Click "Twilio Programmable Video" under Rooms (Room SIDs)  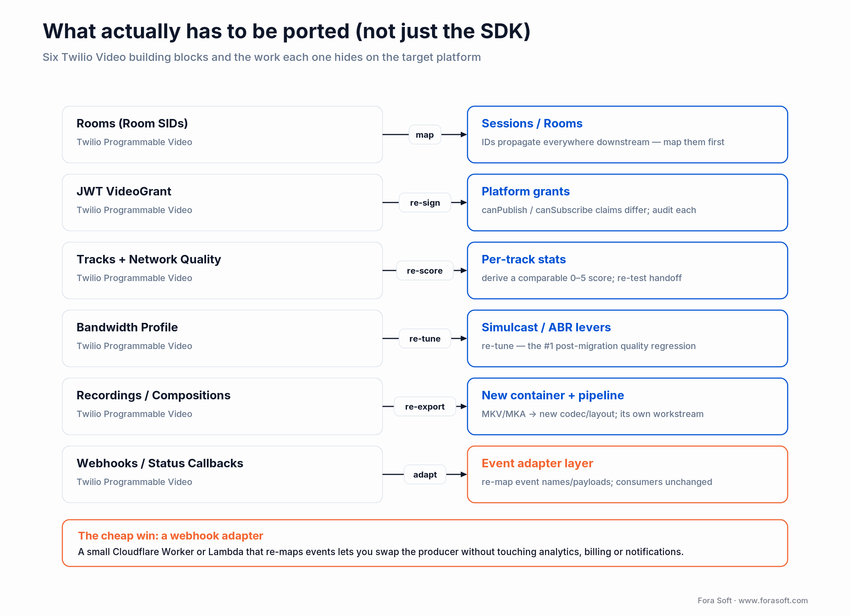134,142
